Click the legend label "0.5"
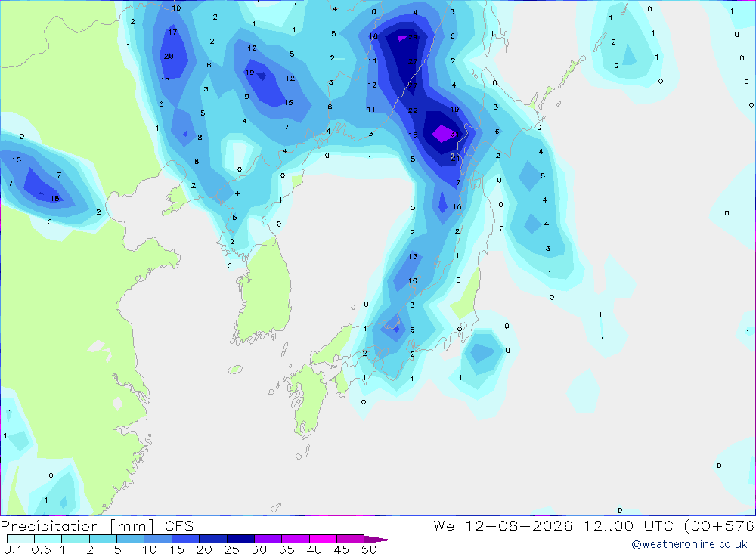Image resolution: width=756 pixels, height=554 pixels. (41, 549)
